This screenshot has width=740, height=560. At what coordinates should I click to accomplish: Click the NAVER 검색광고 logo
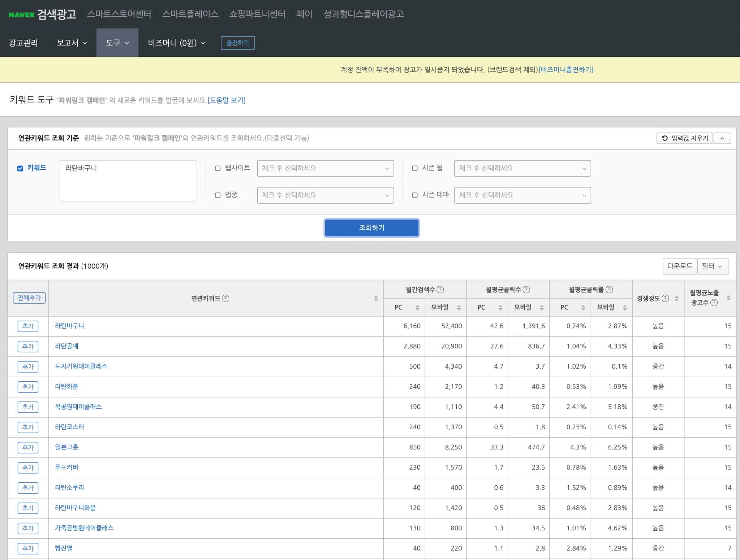tap(42, 14)
